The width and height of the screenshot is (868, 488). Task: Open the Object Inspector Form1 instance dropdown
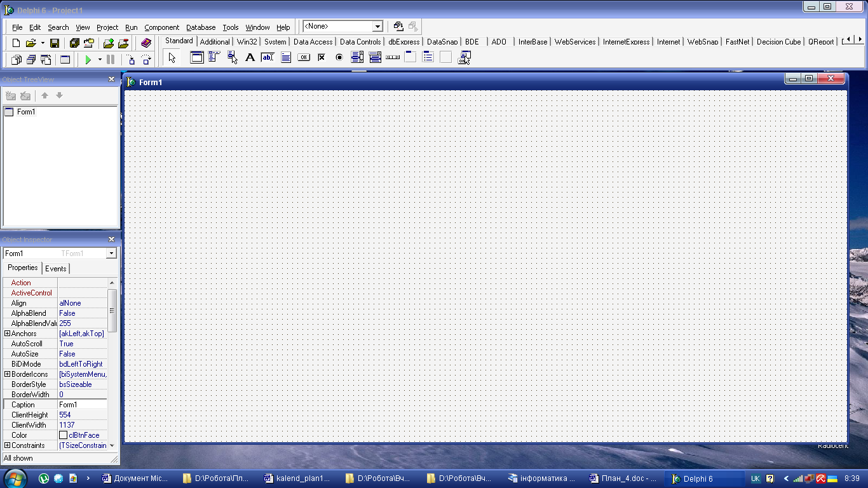(x=111, y=254)
